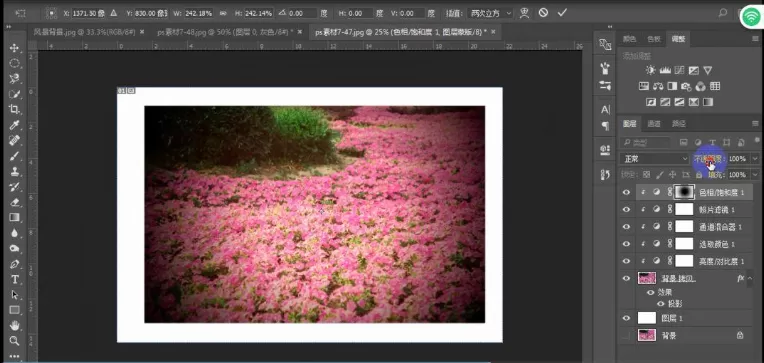The image size is (764, 363).
Task: Select the Move tool
Action: click(14, 48)
